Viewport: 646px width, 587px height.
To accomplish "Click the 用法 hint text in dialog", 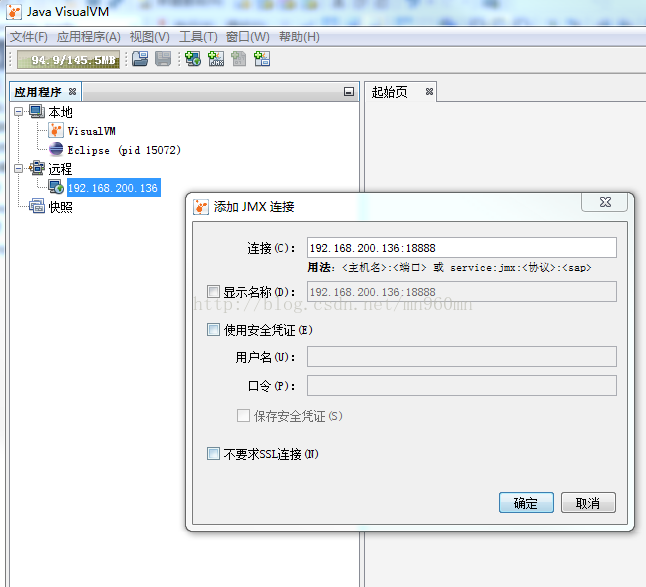I will [449, 267].
